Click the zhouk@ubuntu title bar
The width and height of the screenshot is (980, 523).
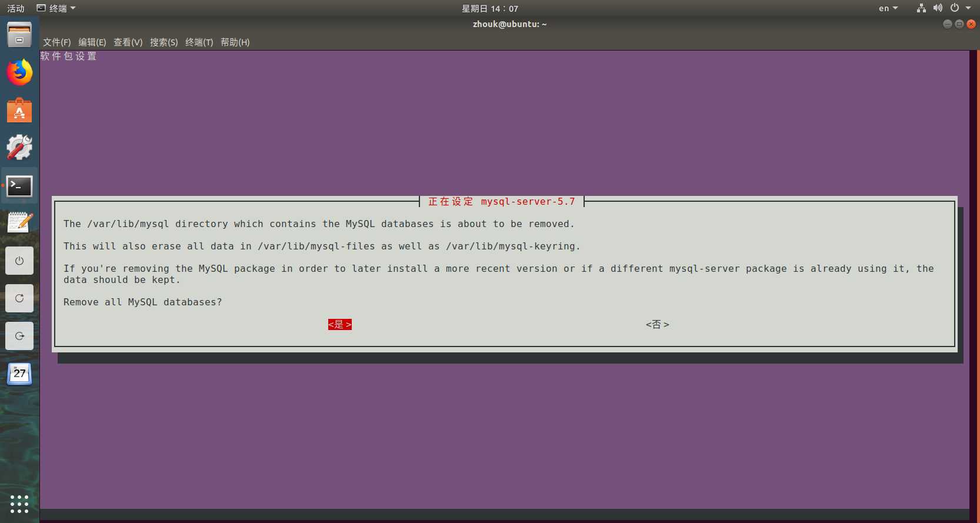pos(509,24)
